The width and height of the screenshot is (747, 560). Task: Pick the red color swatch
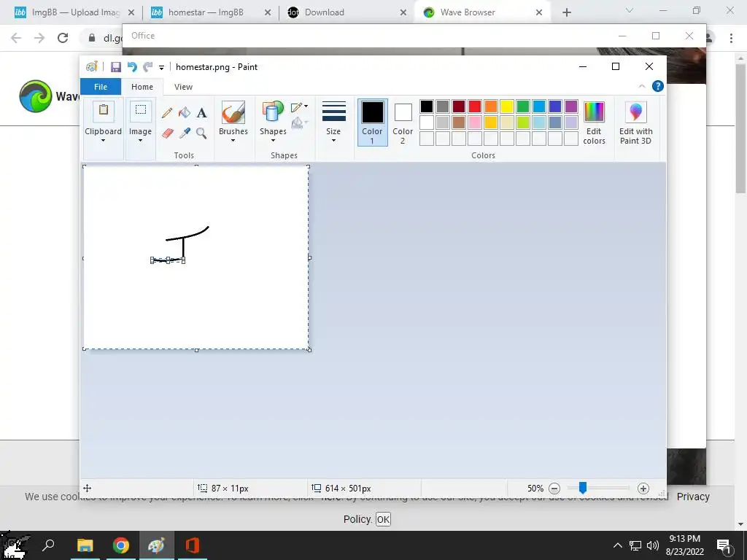click(x=475, y=106)
